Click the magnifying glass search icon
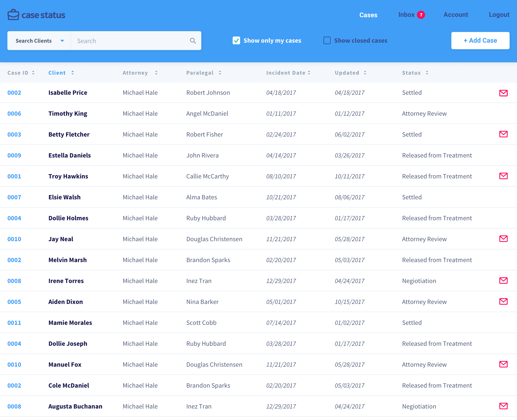517x420 pixels. point(193,41)
